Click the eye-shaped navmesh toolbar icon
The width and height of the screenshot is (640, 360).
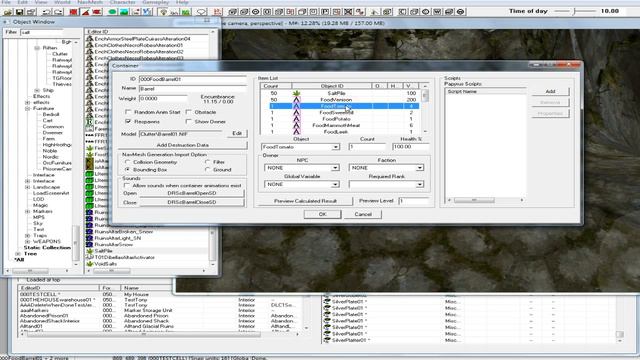(x=256, y=12)
